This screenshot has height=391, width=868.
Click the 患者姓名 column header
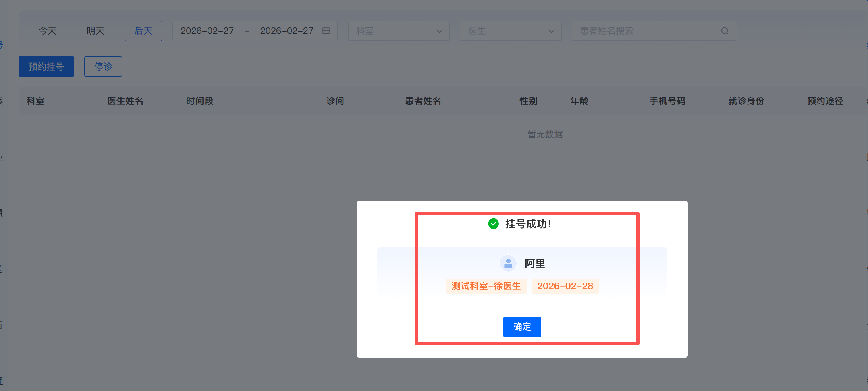point(423,101)
